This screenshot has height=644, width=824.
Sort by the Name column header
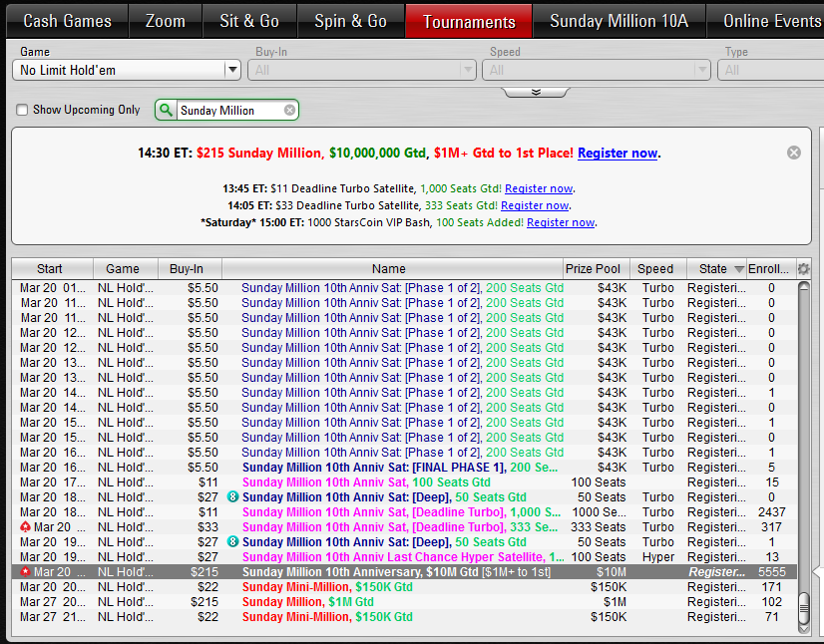click(x=392, y=269)
